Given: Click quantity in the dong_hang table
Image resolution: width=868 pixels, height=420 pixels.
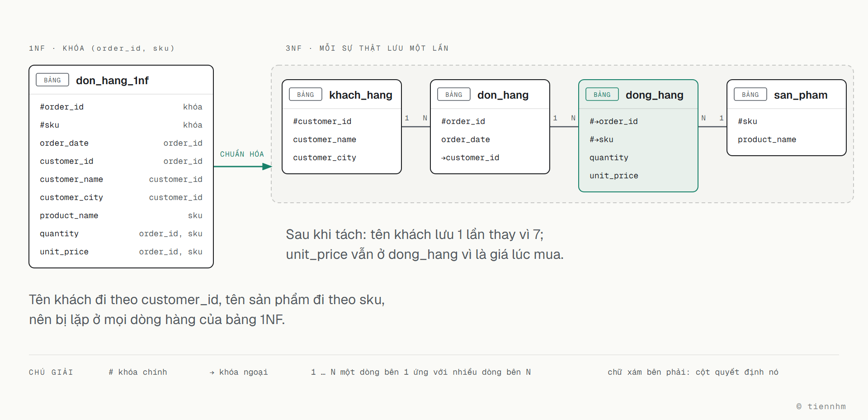Looking at the screenshot, I should coord(609,157).
